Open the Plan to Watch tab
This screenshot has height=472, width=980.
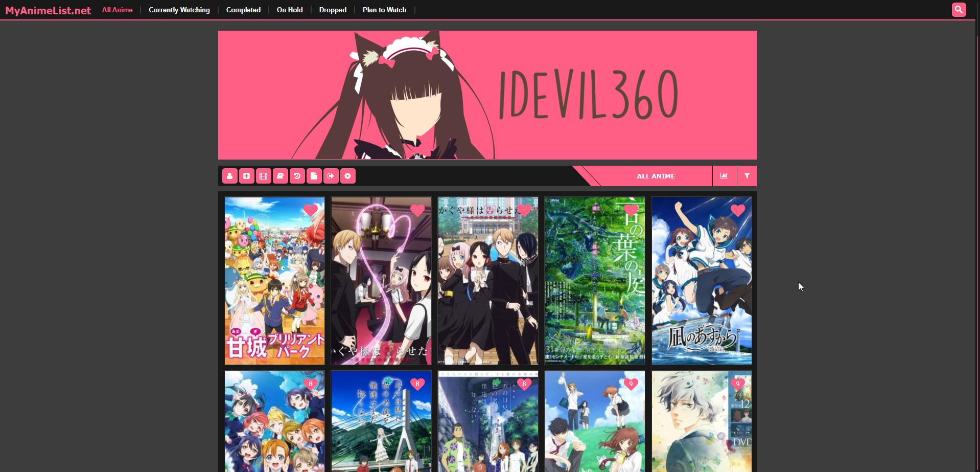pos(384,10)
